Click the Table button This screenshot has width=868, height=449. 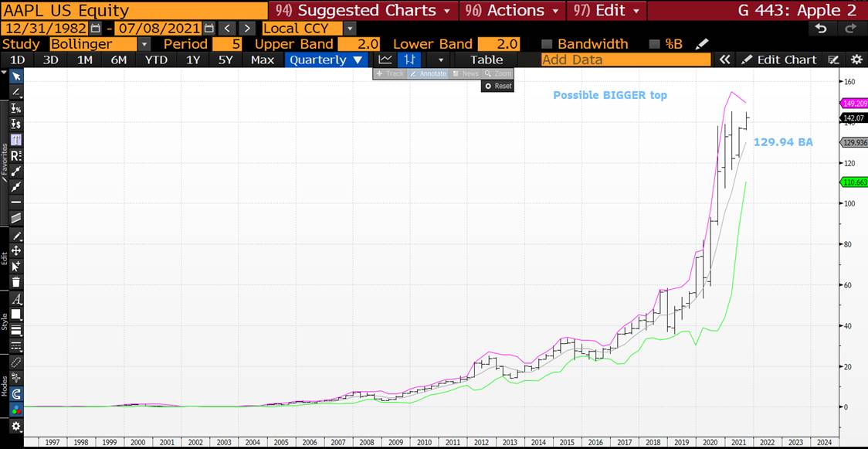[x=487, y=60]
